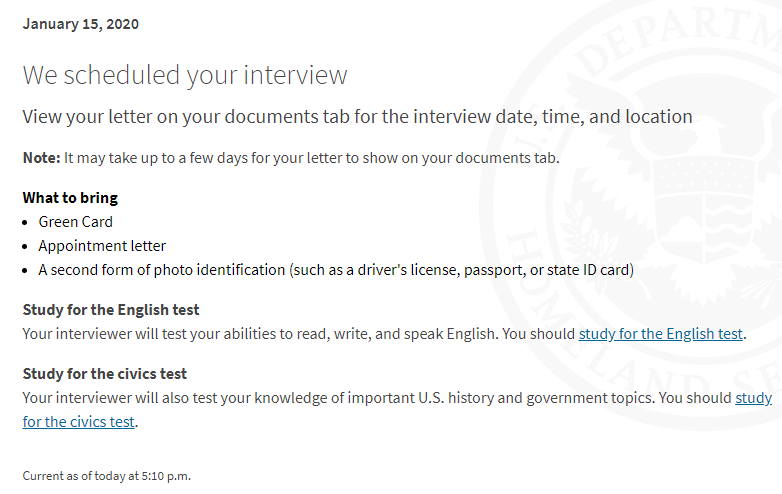Click the January 15, 2020 date text
Image resolution: width=782 pixels, height=494 pixels.
pyautogui.click(x=80, y=24)
